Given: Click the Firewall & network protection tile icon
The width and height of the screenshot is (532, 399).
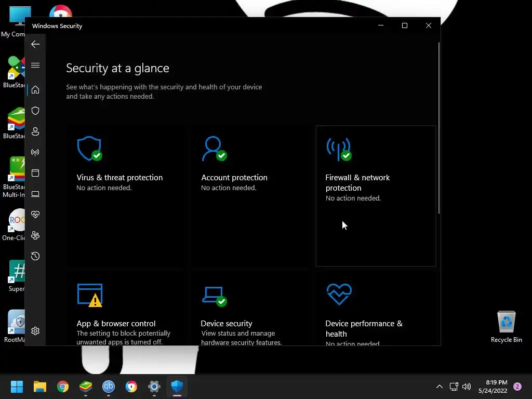Looking at the screenshot, I should (x=339, y=149).
